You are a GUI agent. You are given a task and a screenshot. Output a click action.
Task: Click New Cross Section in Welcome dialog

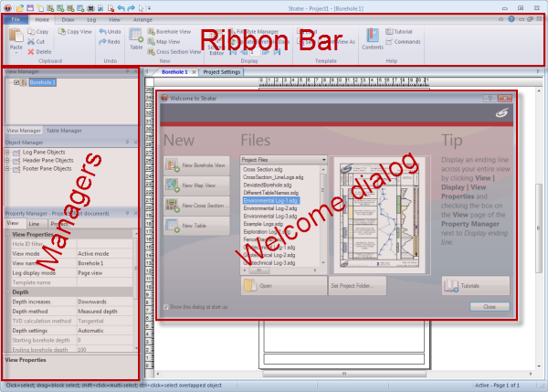point(196,206)
